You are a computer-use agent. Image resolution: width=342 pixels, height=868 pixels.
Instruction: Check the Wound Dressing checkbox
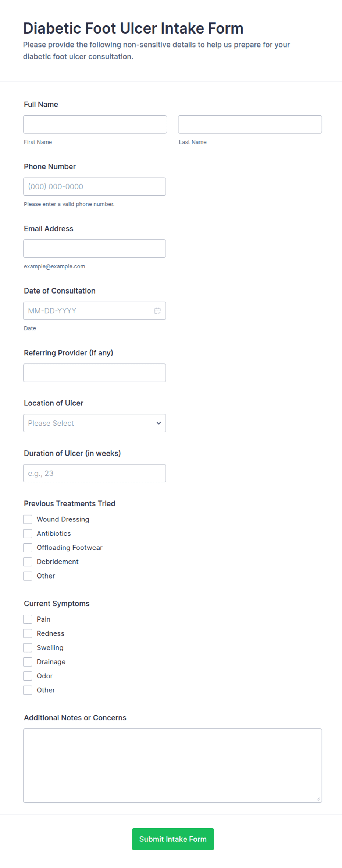coord(28,519)
